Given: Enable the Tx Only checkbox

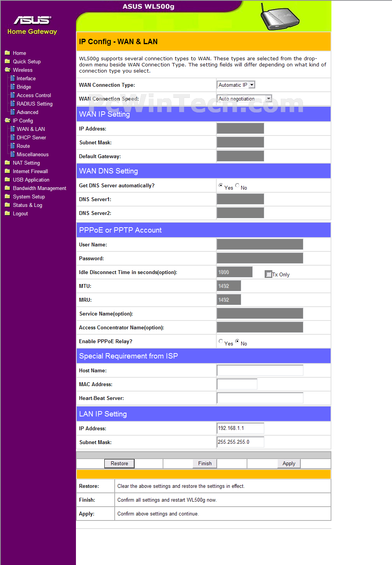Looking at the screenshot, I should click(x=268, y=274).
